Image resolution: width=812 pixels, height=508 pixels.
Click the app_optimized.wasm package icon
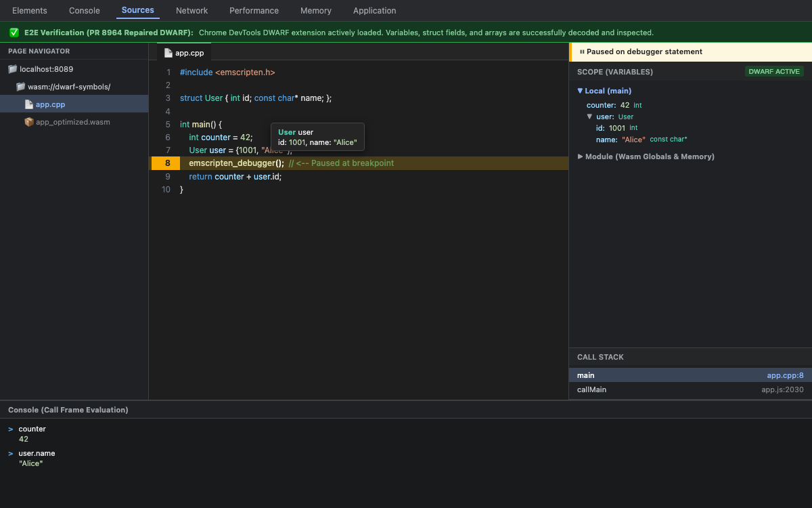click(x=29, y=122)
